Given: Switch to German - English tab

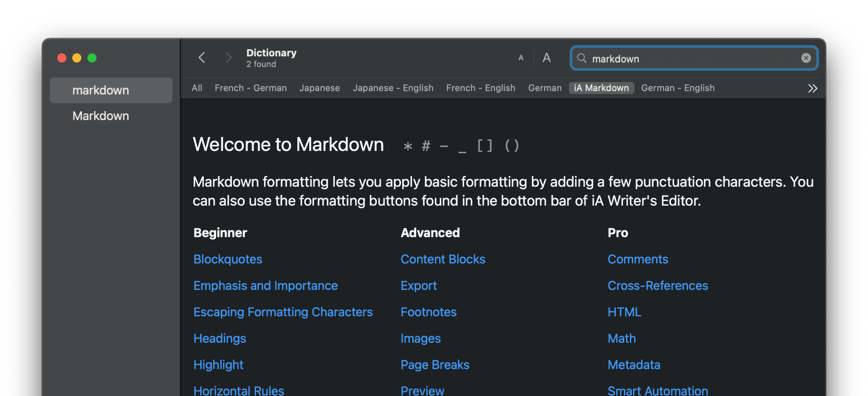Looking at the screenshot, I should 678,88.
